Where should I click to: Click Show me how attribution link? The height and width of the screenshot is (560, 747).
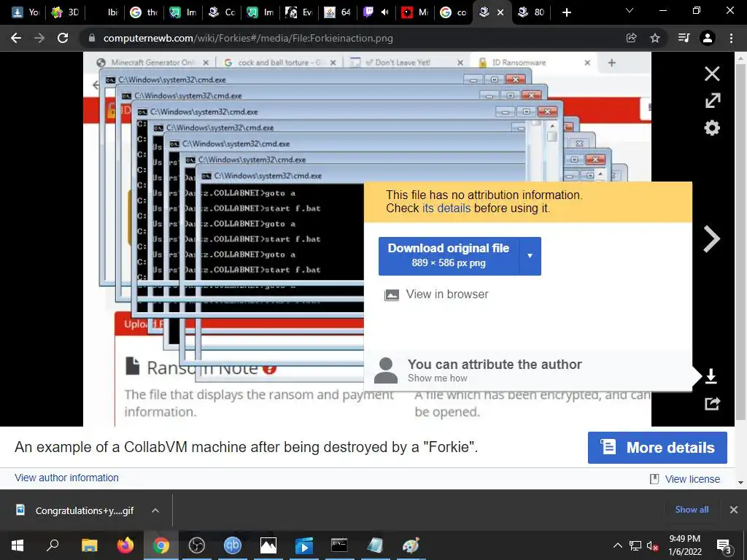pyautogui.click(x=438, y=378)
